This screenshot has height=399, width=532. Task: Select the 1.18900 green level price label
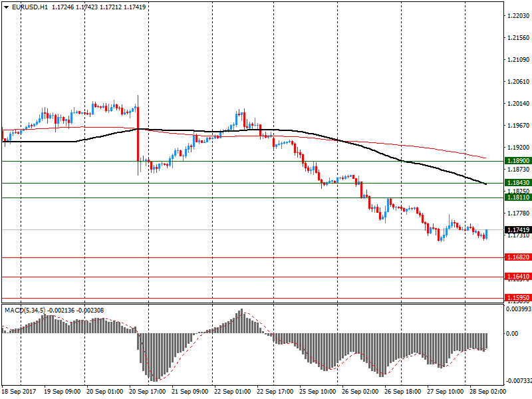click(x=518, y=160)
